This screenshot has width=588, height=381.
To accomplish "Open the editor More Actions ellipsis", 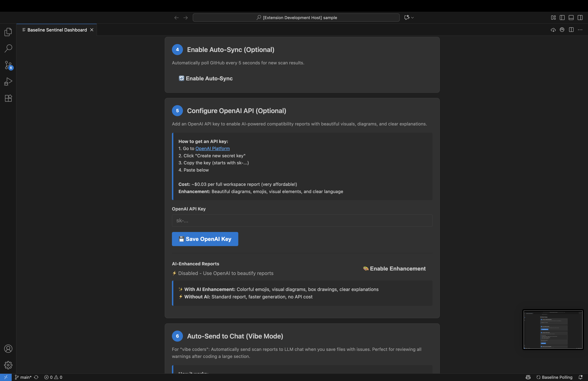I will point(580,30).
